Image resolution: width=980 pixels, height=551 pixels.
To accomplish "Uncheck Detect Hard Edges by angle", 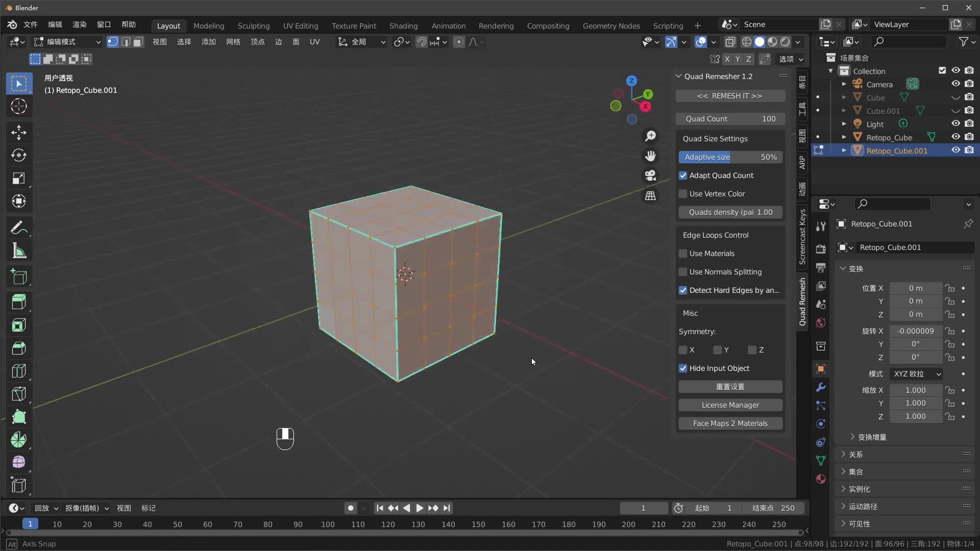I will coord(683,290).
